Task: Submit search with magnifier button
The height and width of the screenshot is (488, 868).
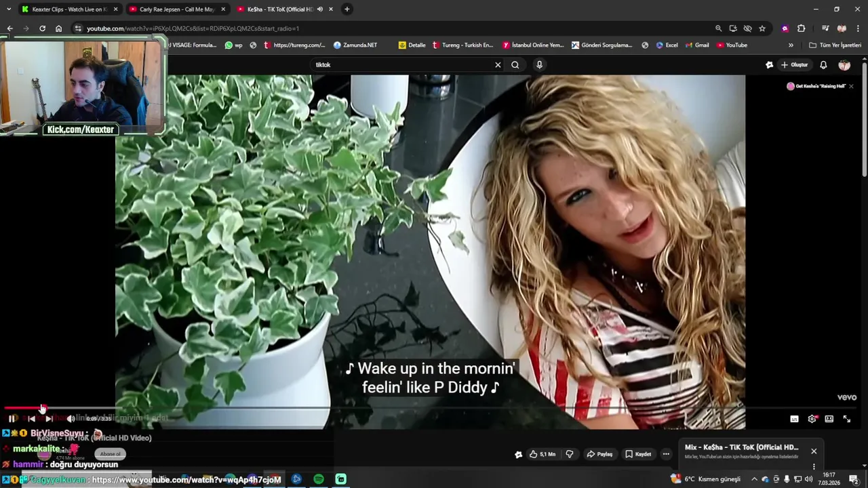Action: click(515, 65)
